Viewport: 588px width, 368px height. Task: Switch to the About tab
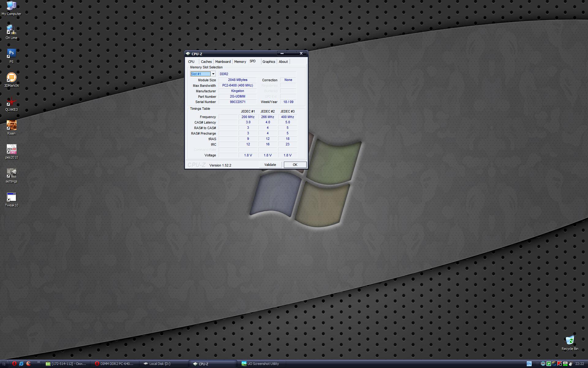(x=283, y=62)
